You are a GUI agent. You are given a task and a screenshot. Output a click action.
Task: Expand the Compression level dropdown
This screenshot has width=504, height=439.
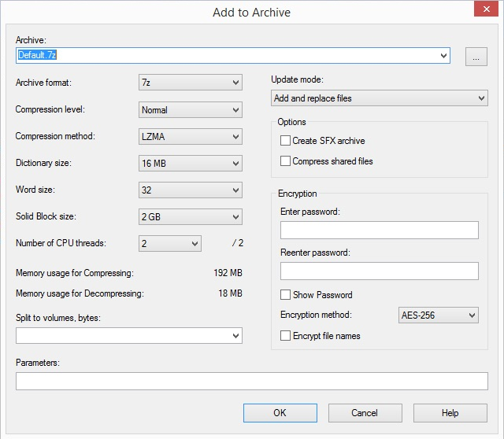pos(191,110)
